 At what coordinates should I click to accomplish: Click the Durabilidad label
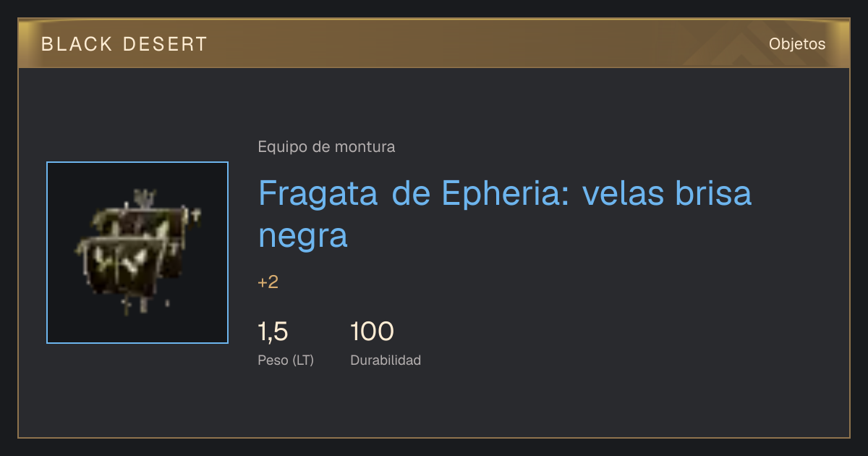386,360
